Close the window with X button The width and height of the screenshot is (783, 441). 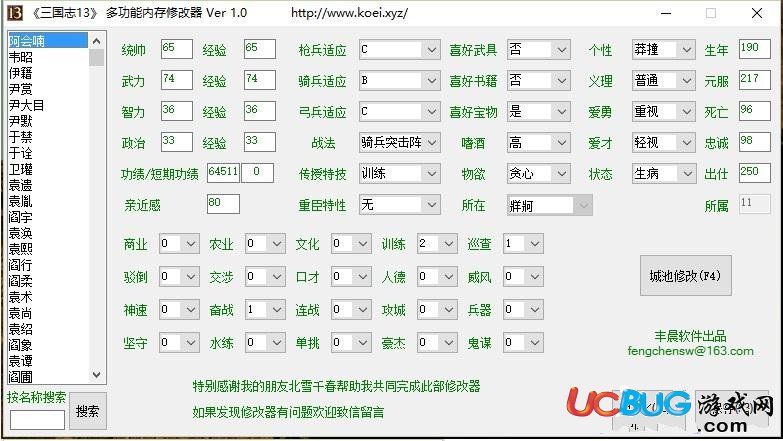[757, 13]
